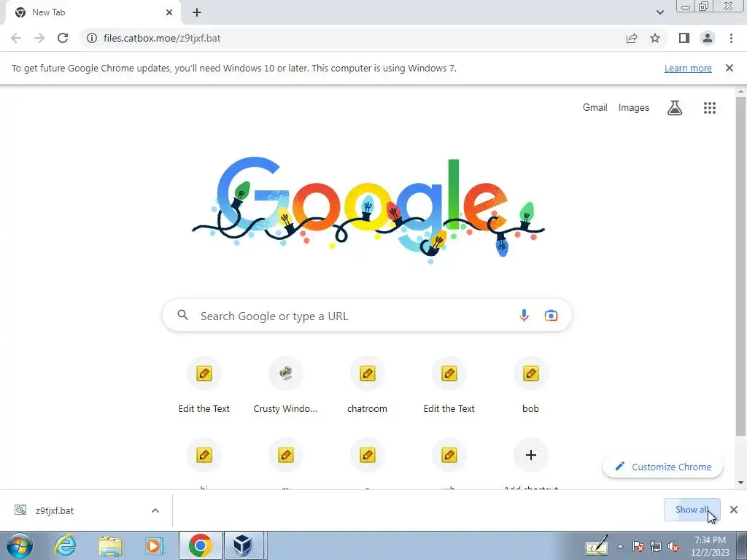
Task: Open a new tab with plus button
Action: click(x=197, y=12)
